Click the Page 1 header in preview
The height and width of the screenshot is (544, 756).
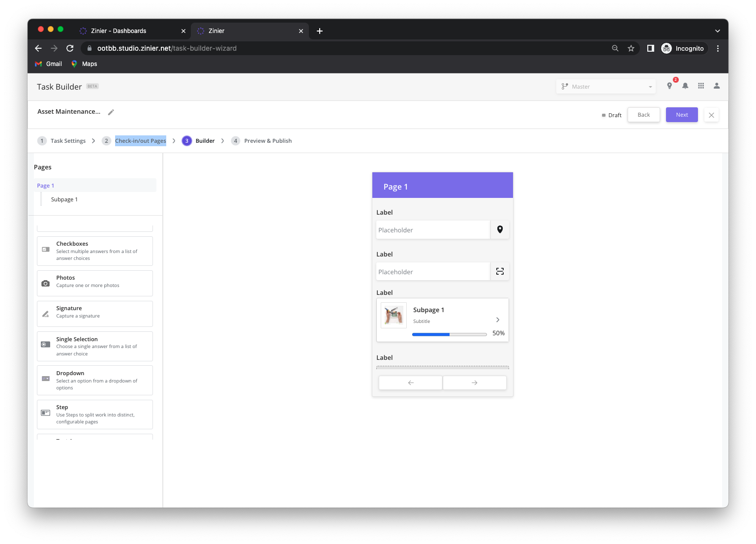[443, 185]
